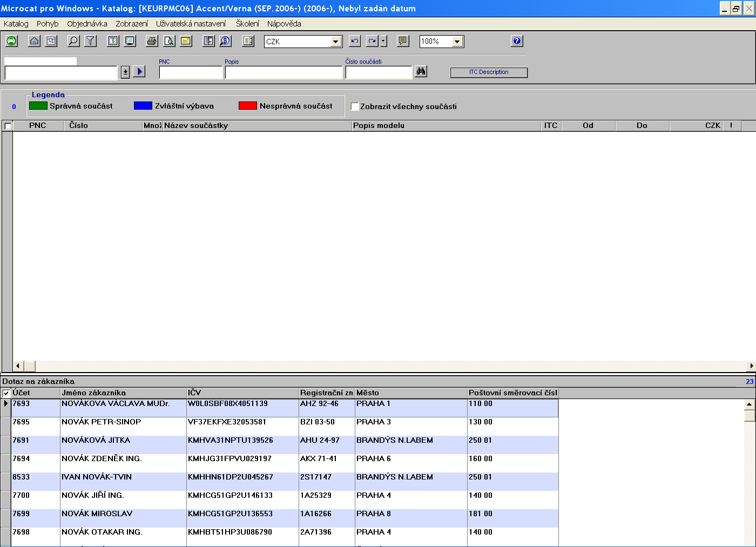Open the Objednávka menu
The width and height of the screenshot is (756, 547).
click(x=87, y=24)
